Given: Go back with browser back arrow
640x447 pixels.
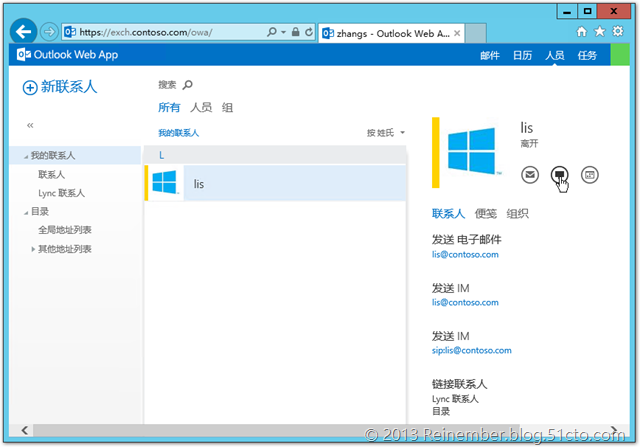Looking at the screenshot, I should tap(23, 31).
